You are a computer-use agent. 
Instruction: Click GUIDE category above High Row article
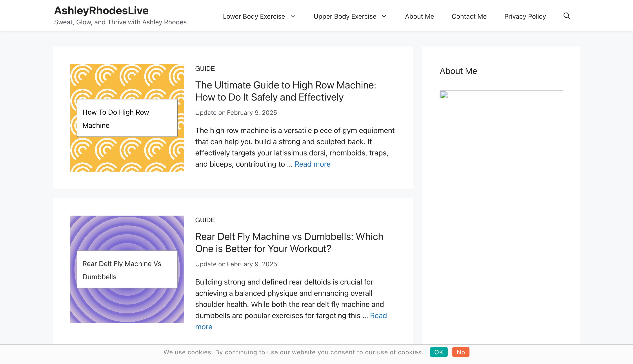point(205,68)
